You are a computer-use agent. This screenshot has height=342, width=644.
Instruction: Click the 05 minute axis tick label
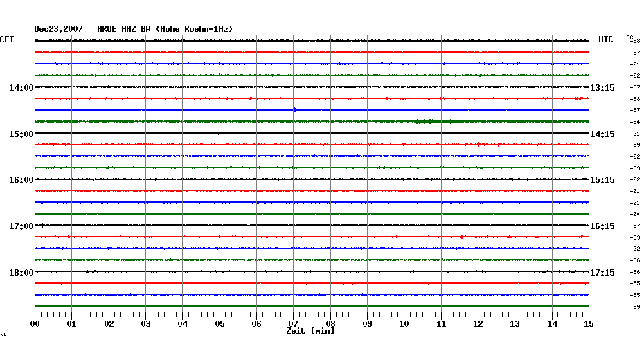coord(220,323)
